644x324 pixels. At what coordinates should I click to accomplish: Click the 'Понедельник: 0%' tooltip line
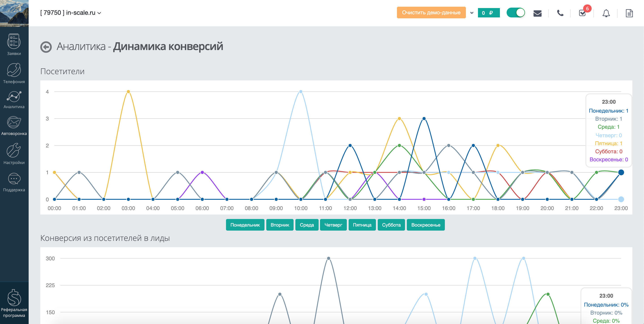click(606, 305)
